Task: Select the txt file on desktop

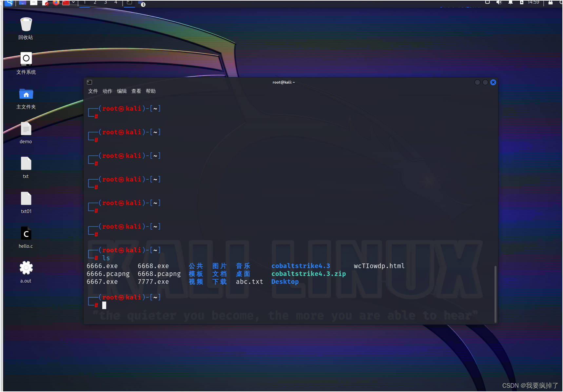Action: (26, 168)
